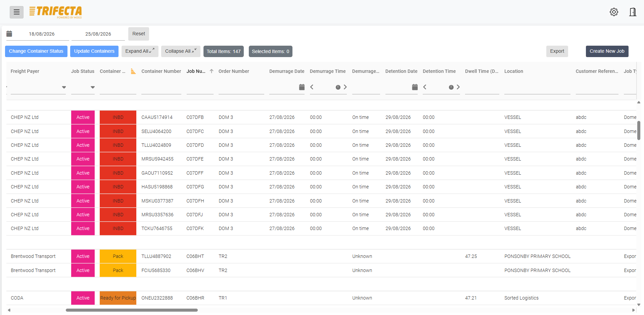
Task: Click the logout door icon
Action: pos(633,12)
